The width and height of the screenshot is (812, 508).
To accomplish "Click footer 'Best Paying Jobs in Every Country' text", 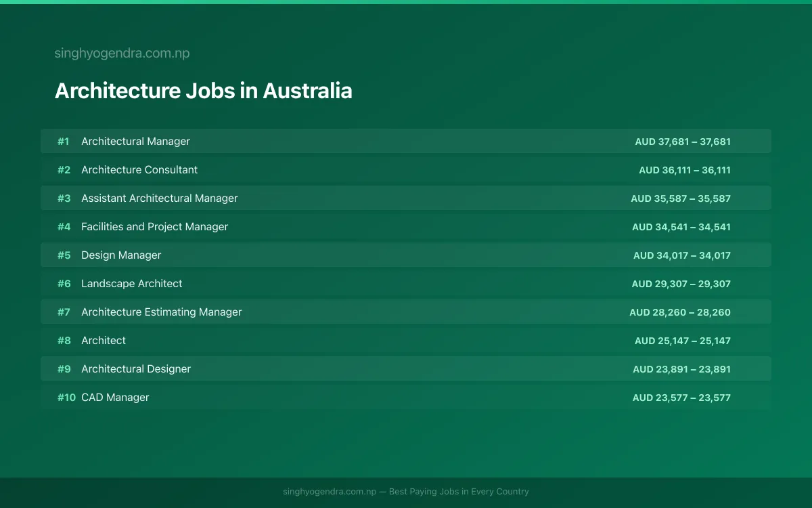I will pyautogui.click(x=459, y=492).
